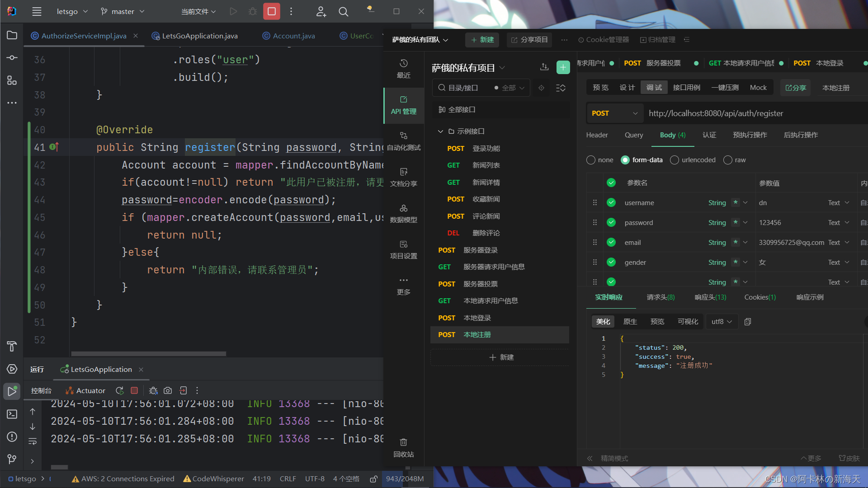
Task: Select the urlencoded body type radio
Action: point(675,160)
